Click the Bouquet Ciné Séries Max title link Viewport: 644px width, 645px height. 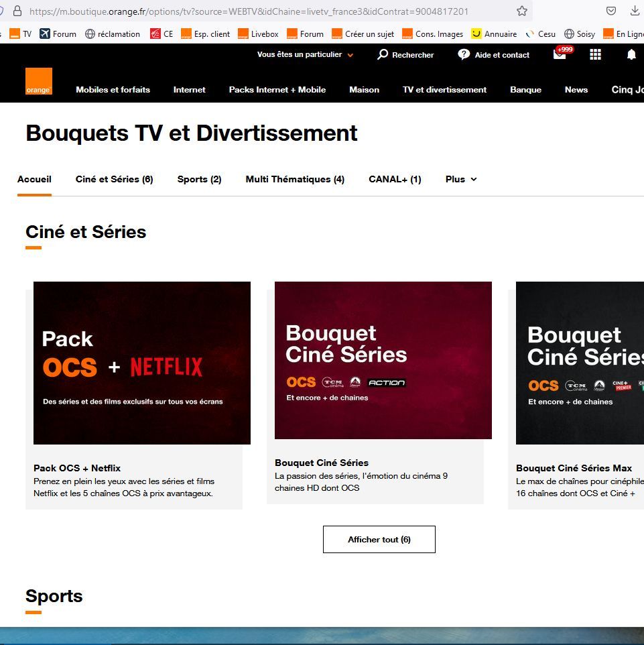click(x=574, y=468)
